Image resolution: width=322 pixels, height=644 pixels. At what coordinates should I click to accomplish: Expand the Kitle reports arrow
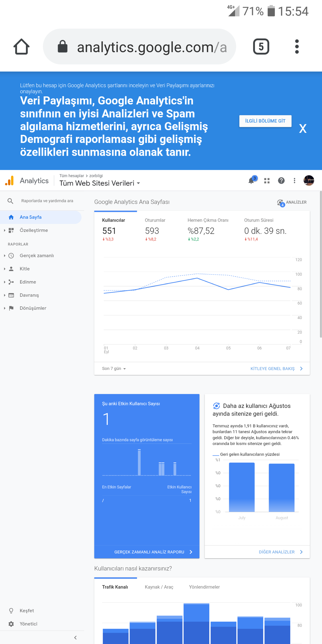pos(5,269)
